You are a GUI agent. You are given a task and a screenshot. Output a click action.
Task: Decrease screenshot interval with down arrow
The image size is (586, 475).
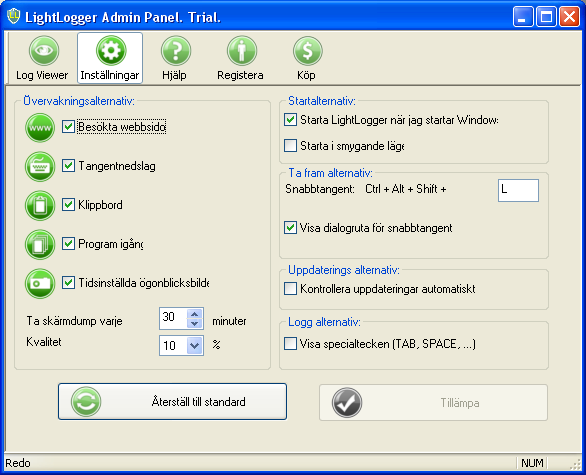point(194,323)
